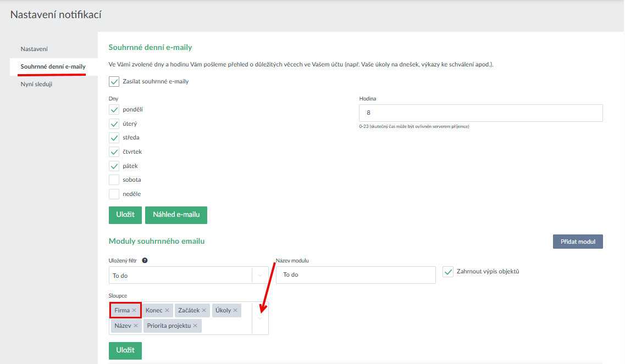
Task: Open the Sloupce columns dropdown arrow
Action: [260, 318]
